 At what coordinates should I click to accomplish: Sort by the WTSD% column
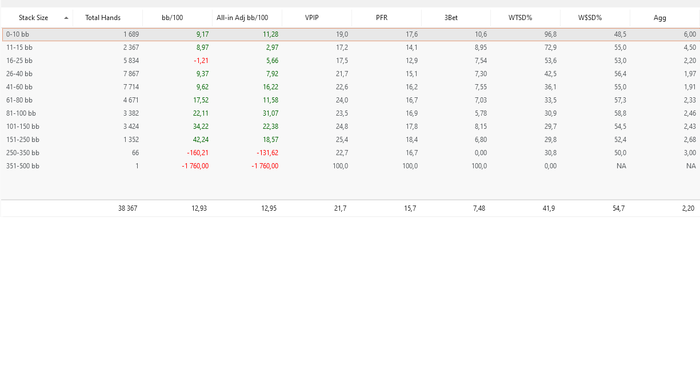[525, 18]
